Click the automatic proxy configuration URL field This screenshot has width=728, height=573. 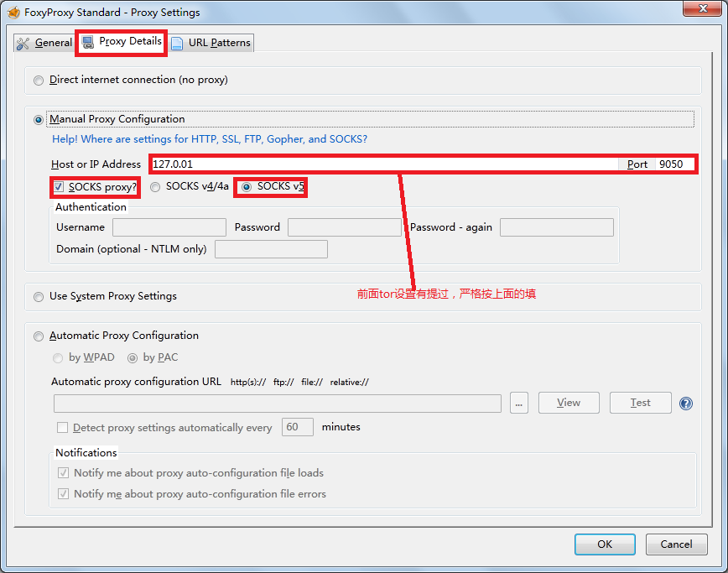277,403
